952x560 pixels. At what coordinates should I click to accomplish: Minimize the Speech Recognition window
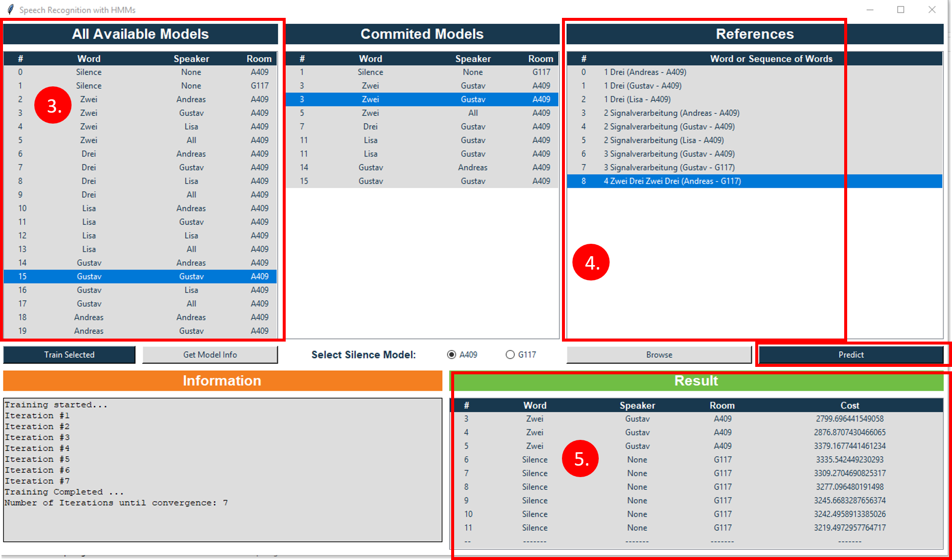coord(870,9)
